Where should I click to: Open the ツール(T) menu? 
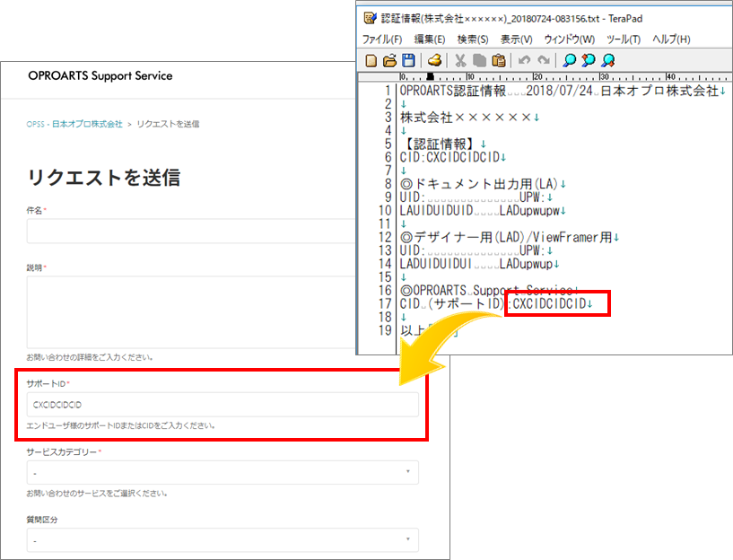click(x=624, y=39)
